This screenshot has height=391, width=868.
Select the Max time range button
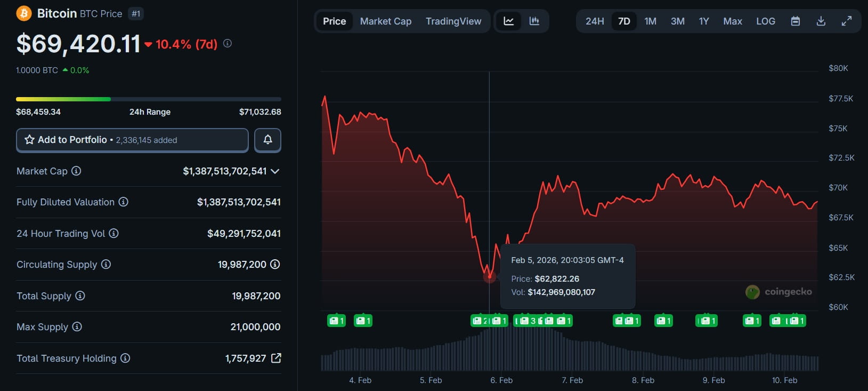point(732,21)
